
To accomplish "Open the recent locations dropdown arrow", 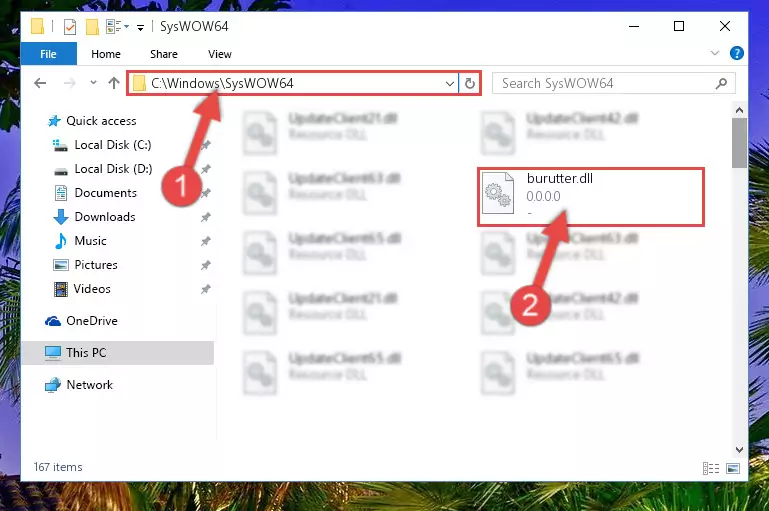I will [x=93, y=83].
